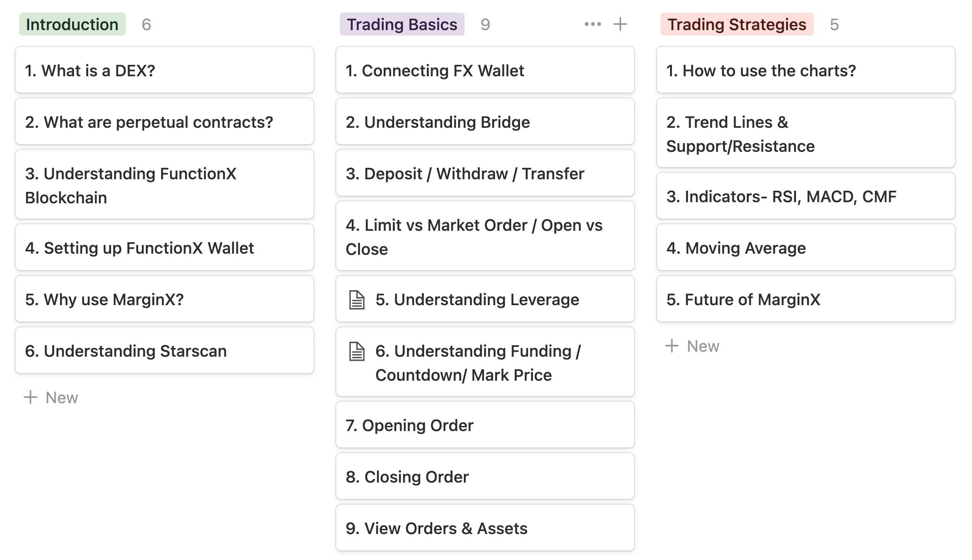Add a card via Trading Basics plus icon

point(620,24)
